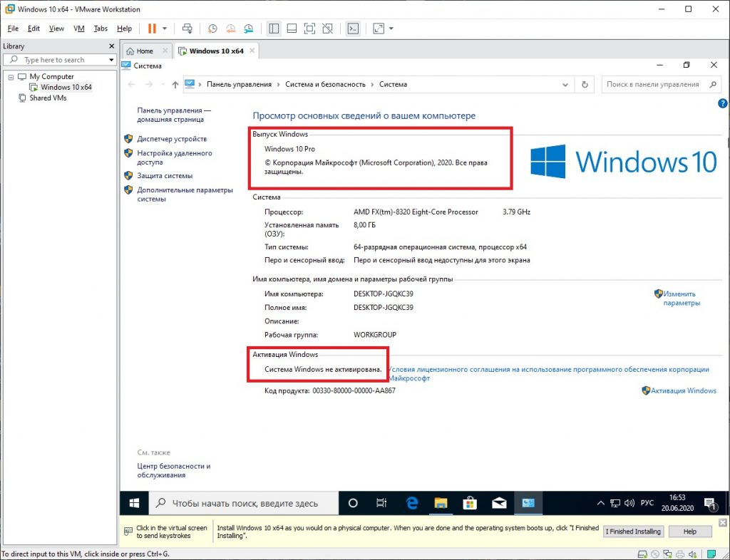Click Изменить параметры link
Image resolution: width=730 pixels, height=560 pixels.
tap(681, 298)
